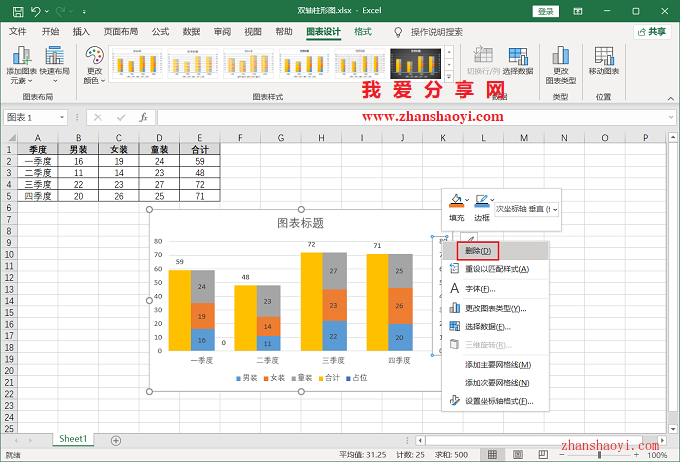Click zoom out minus icon
Screen dimensions: 680x462
562,455
